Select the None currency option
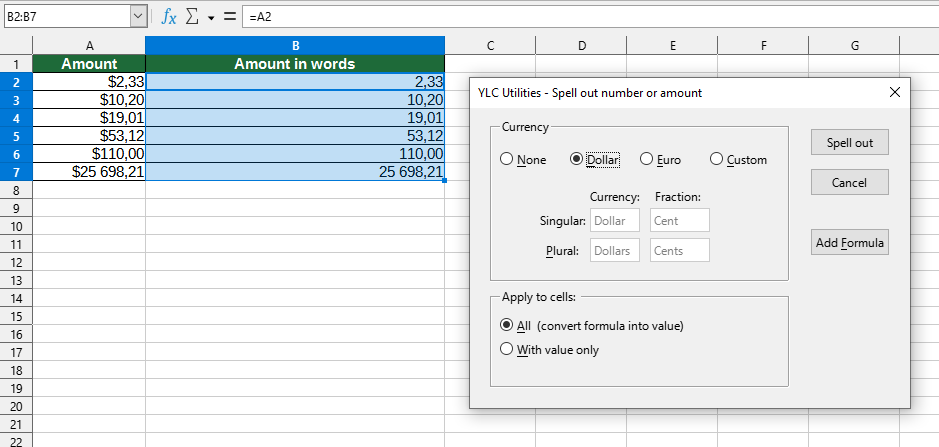 pyautogui.click(x=523, y=159)
